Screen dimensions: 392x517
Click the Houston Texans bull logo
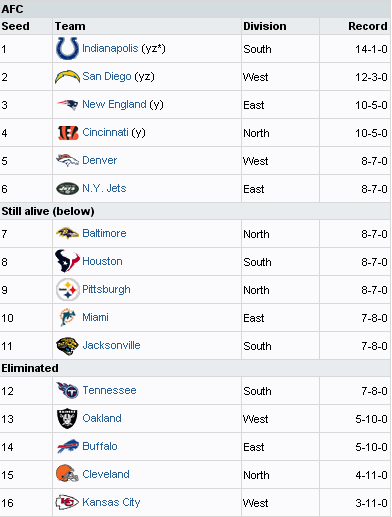pyautogui.click(x=67, y=261)
